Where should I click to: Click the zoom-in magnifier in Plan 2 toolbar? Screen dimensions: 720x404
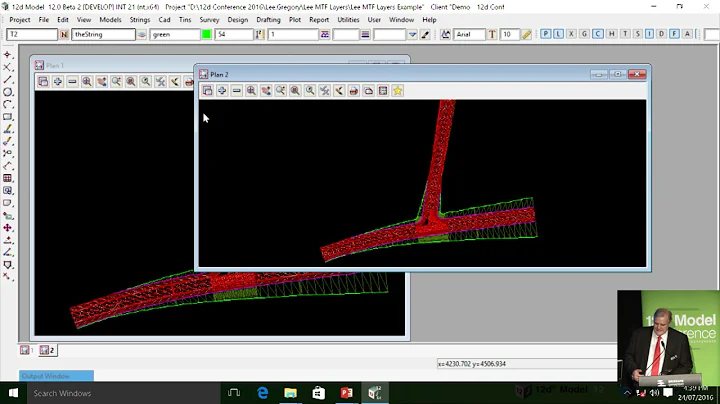[251, 91]
